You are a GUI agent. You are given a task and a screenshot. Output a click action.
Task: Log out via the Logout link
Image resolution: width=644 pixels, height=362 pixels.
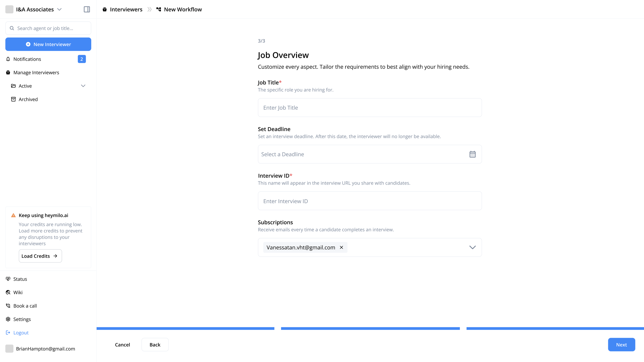point(21,333)
